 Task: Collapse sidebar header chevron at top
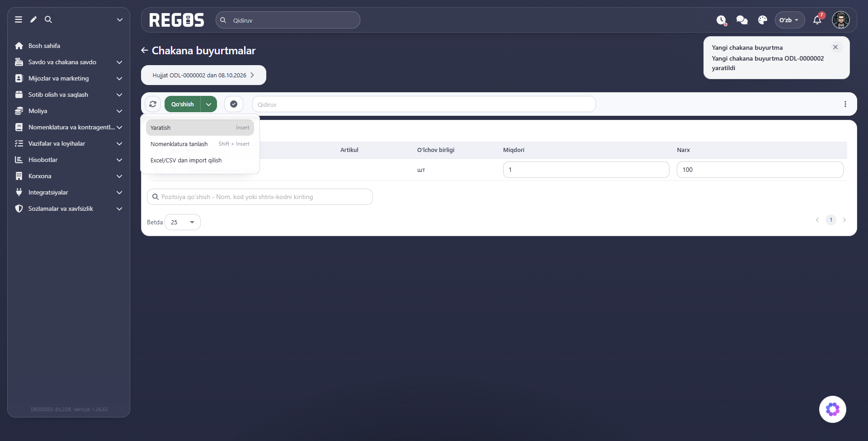(x=120, y=19)
